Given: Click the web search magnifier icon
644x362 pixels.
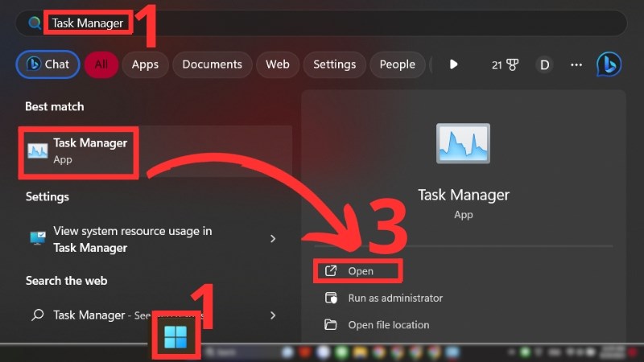Looking at the screenshot, I should coord(38,315).
